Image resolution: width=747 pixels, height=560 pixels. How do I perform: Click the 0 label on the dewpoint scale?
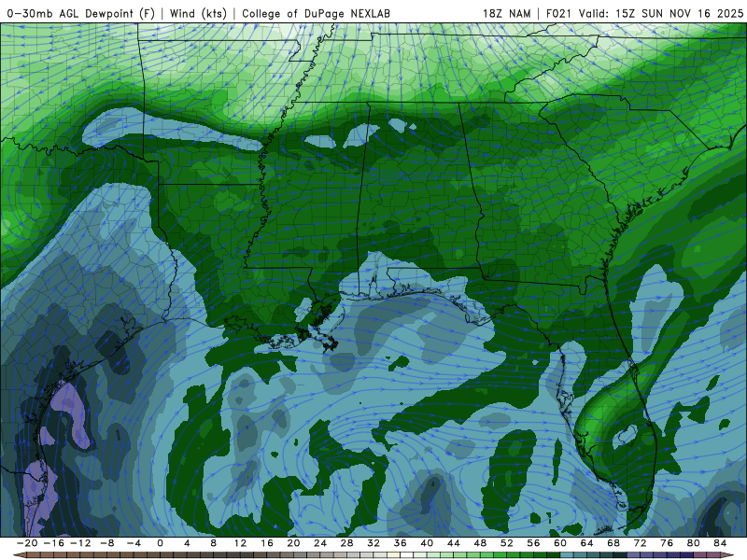coord(160,543)
